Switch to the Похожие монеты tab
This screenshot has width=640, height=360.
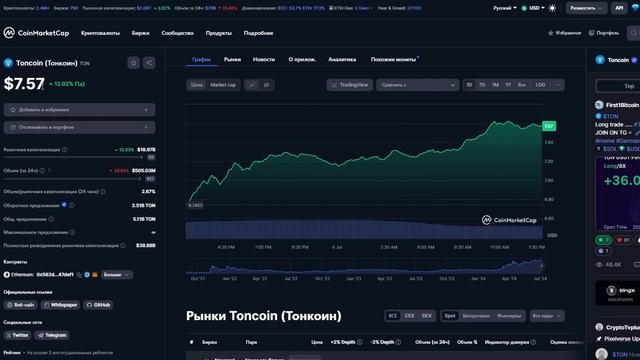[393, 60]
